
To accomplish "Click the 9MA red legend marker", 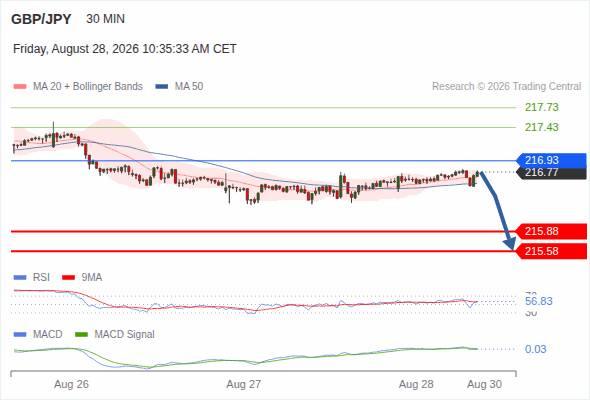I will click(x=68, y=278).
